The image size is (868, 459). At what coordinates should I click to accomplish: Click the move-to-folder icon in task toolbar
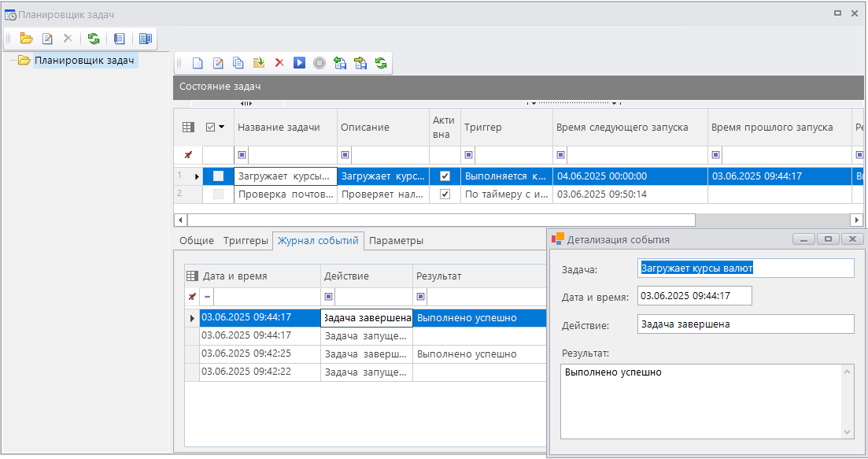pyautogui.click(x=258, y=63)
